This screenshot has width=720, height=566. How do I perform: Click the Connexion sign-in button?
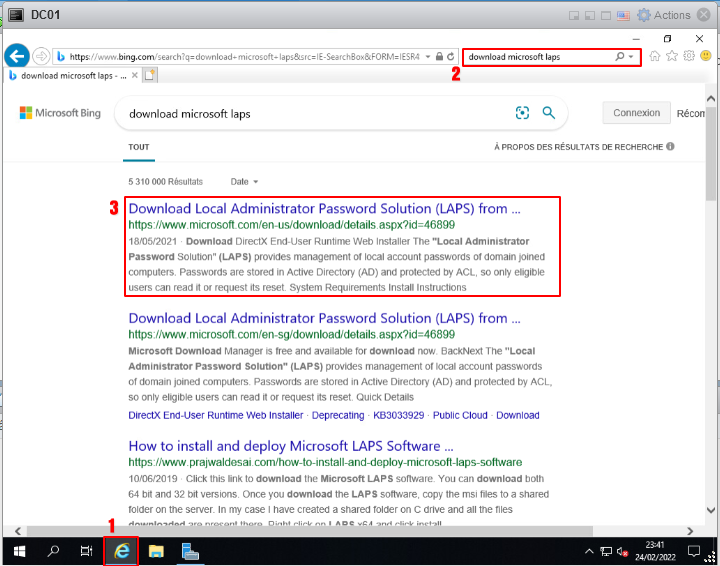click(x=636, y=113)
